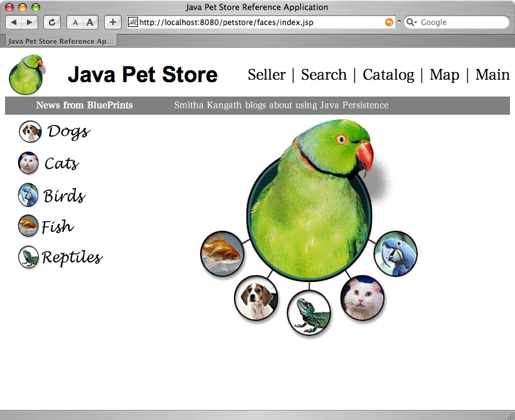
Task: Click the lizard icon beside Reptiles
Action: (x=28, y=257)
